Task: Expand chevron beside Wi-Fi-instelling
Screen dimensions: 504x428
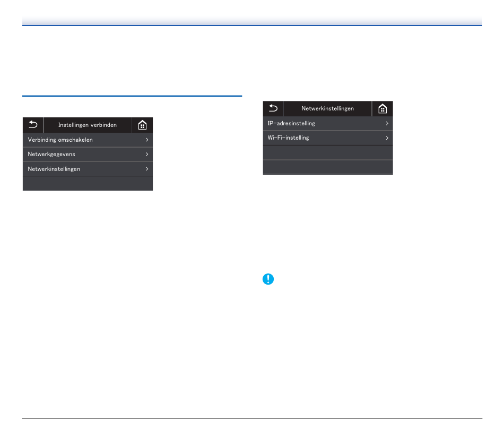Action: click(387, 138)
